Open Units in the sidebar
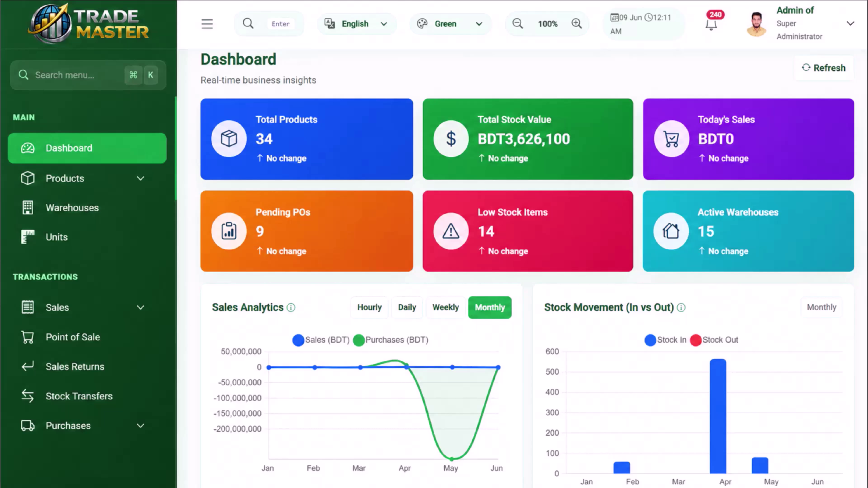 click(x=87, y=237)
